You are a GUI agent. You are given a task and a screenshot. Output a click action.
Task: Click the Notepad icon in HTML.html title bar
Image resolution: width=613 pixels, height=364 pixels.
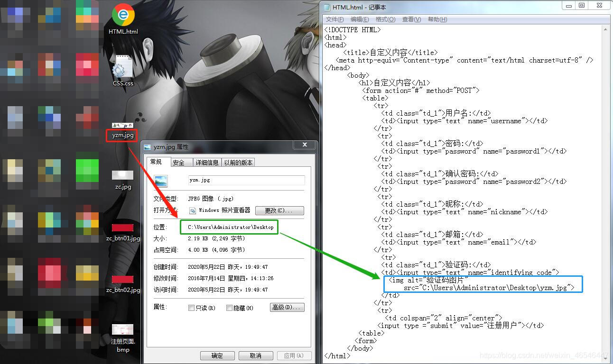(327, 7)
